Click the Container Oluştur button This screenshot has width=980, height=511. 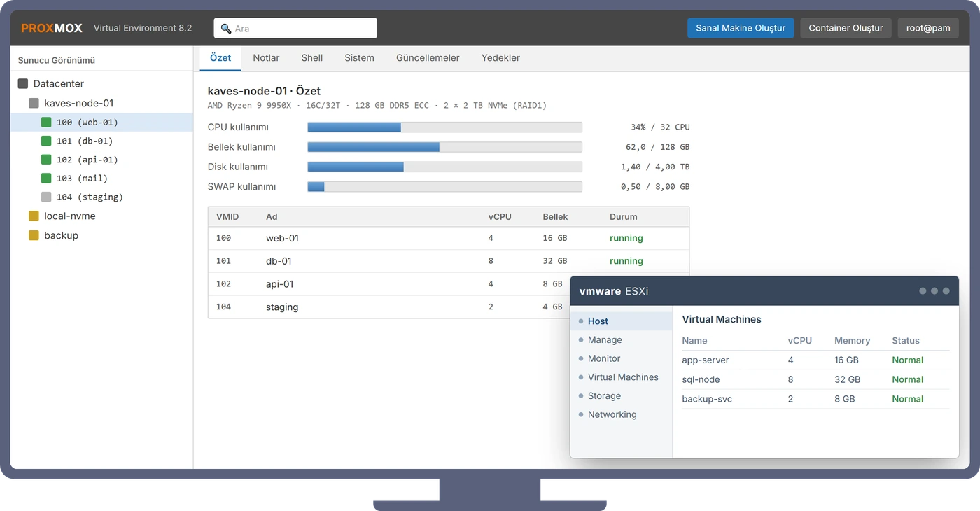(x=846, y=28)
